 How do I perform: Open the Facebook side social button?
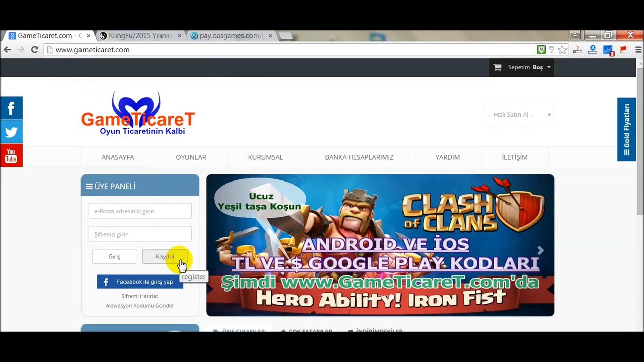[11, 108]
